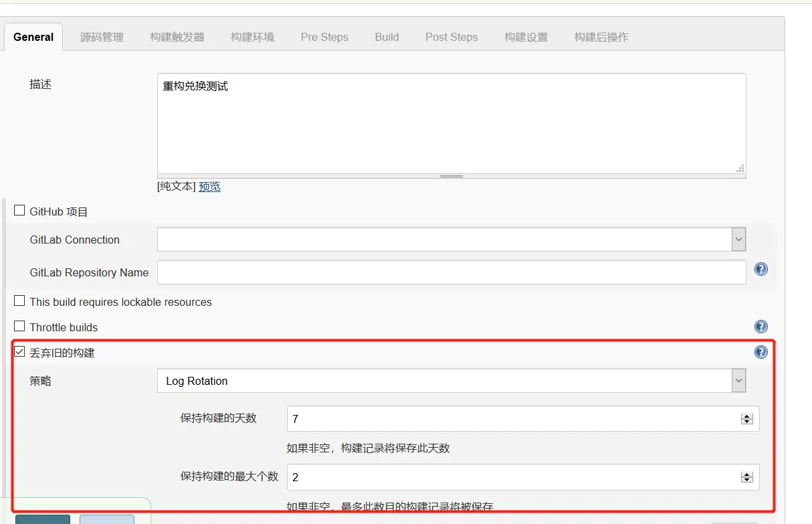Switch to the General tab

33,37
